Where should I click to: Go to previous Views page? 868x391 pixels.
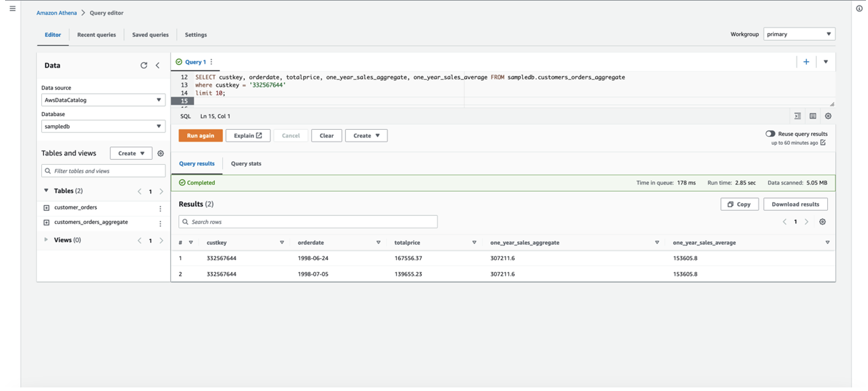139,240
